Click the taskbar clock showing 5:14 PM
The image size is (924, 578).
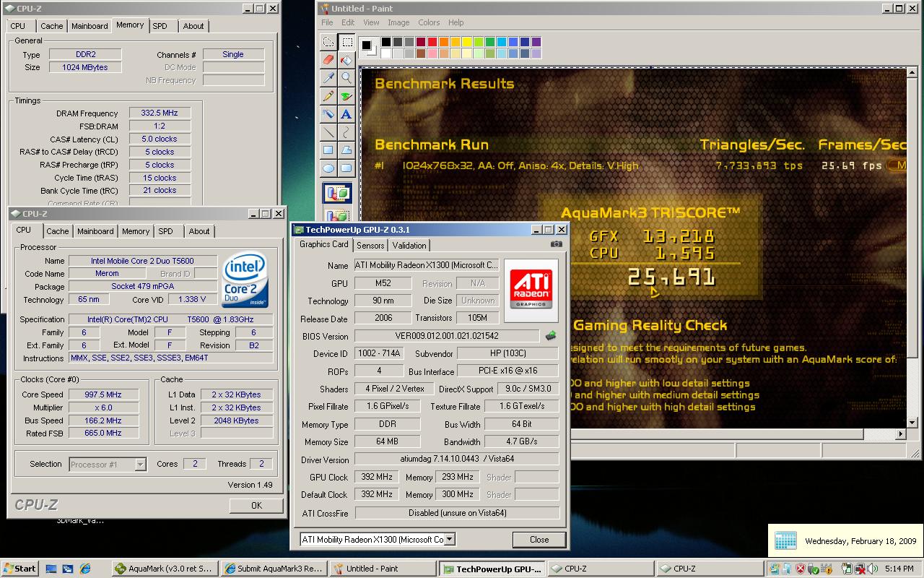coord(899,569)
